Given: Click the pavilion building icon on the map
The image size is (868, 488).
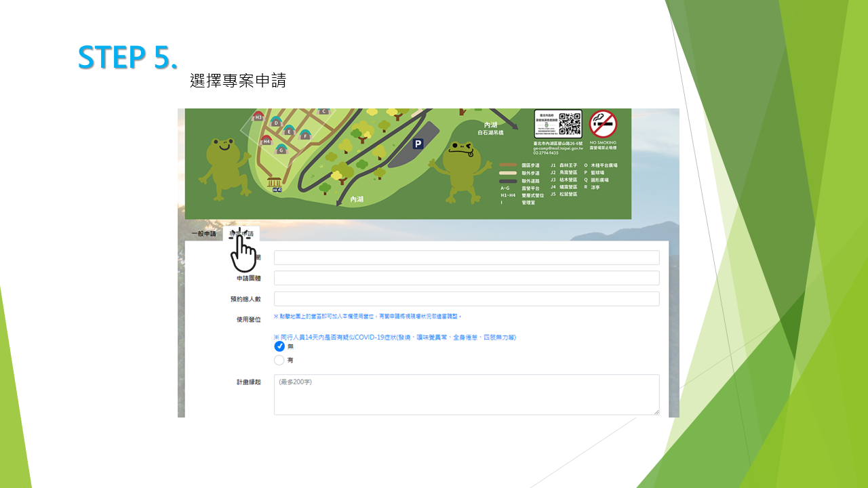Looking at the screenshot, I should (275, 184).
